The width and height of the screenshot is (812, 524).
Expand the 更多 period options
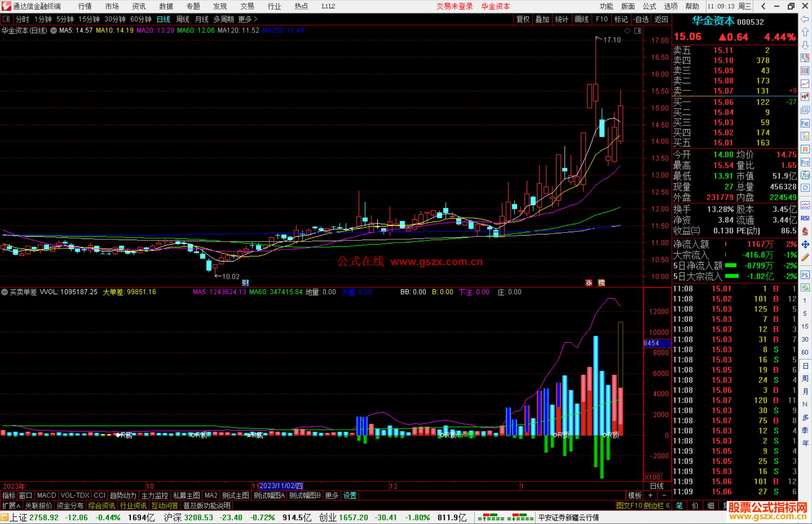coord(248,19)
